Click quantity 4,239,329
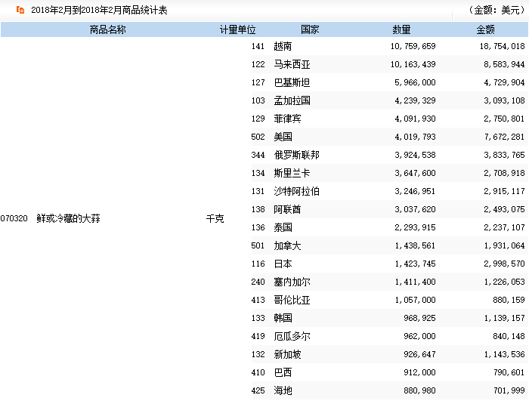The height and width of the screenshot is (401, 532). 416,100
